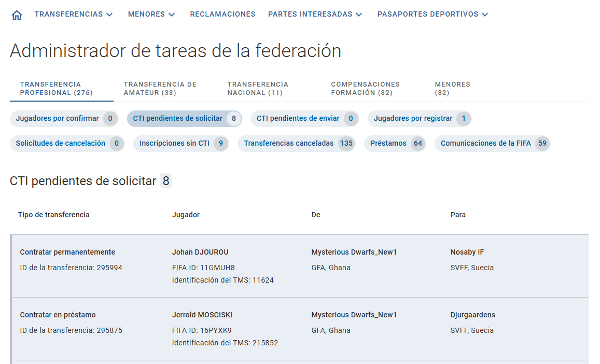Show Jugadores por registrar tasks
Viewport: 600px width, 364px height.
(x=420, y=119)
